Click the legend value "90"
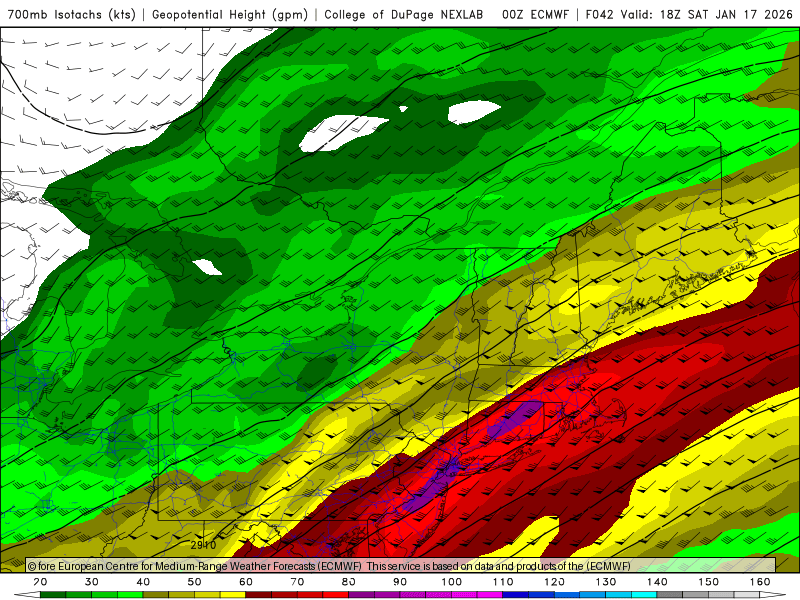 pos(400,582)
